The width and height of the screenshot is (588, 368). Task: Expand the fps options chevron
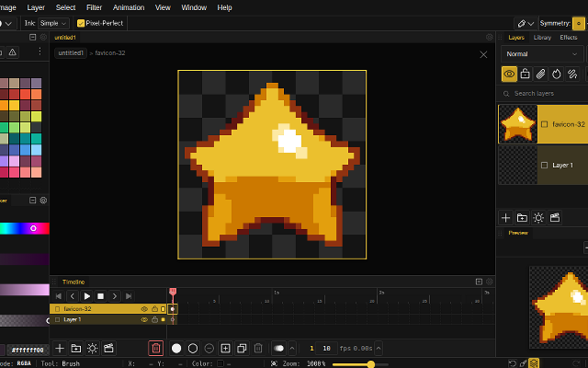379,349
